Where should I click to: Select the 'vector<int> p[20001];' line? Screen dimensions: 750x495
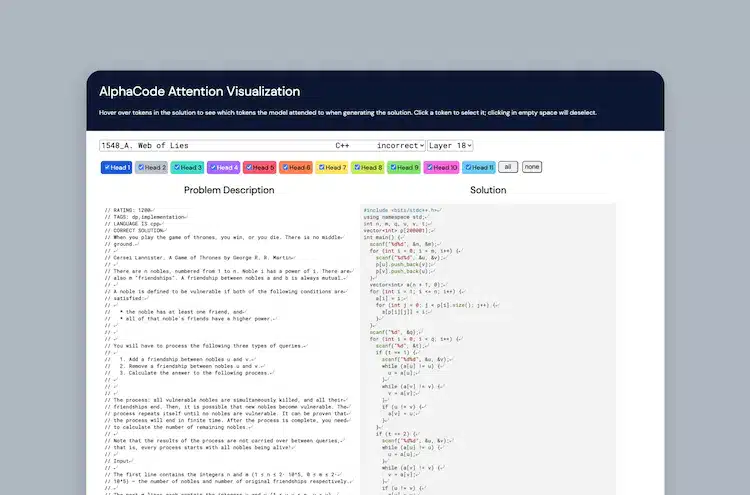399,231
